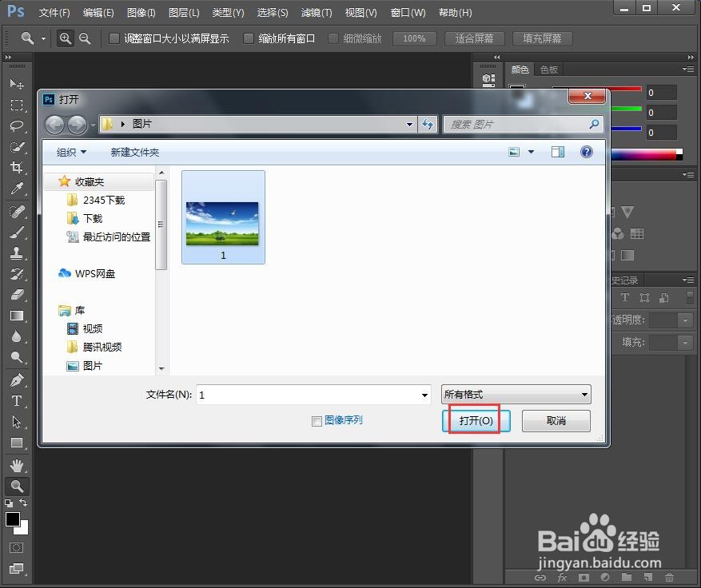The image size is (701, 588).
Task: Select the Clone Stamp tool
Action: [x=17, y=253]
